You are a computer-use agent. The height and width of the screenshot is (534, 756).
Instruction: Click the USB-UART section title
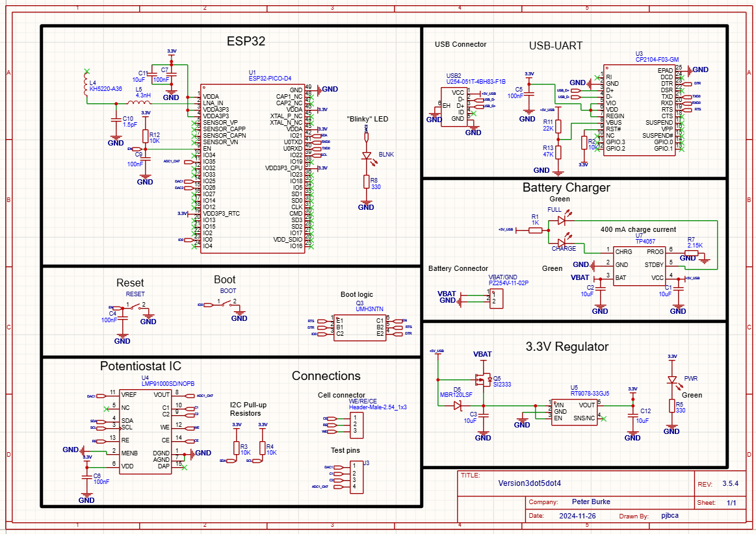coord(555,45)
